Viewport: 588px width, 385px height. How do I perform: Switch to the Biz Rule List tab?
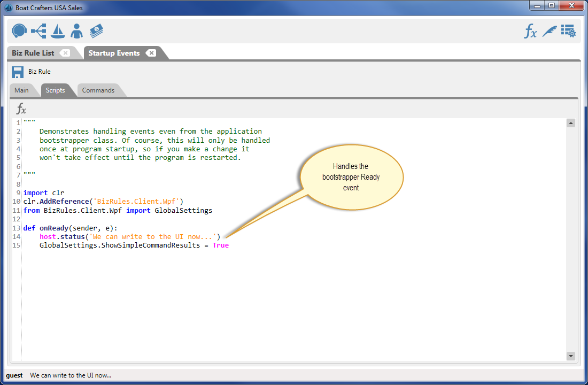point(33,53)
